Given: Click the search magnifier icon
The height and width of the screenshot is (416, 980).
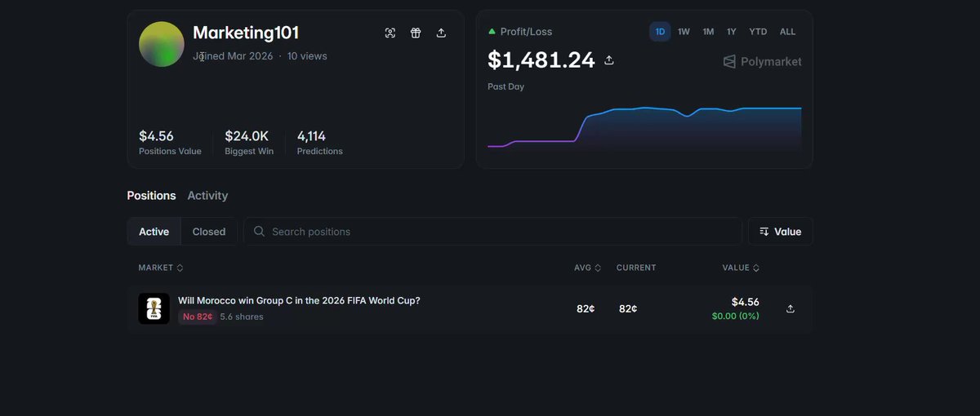Looking at the screenshot, I should [x=259, y=232].
